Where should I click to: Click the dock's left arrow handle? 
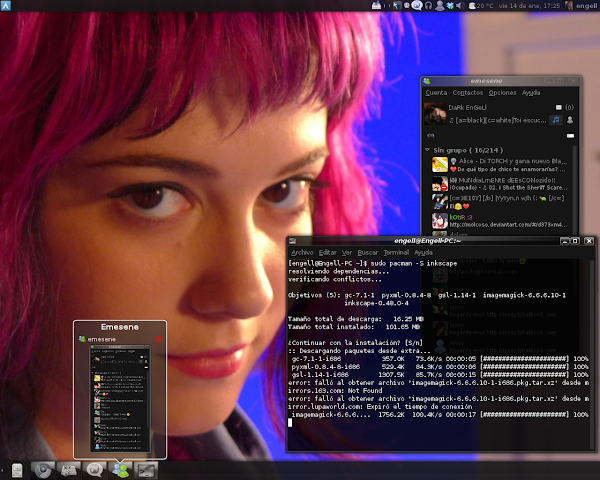click(2, 471)
